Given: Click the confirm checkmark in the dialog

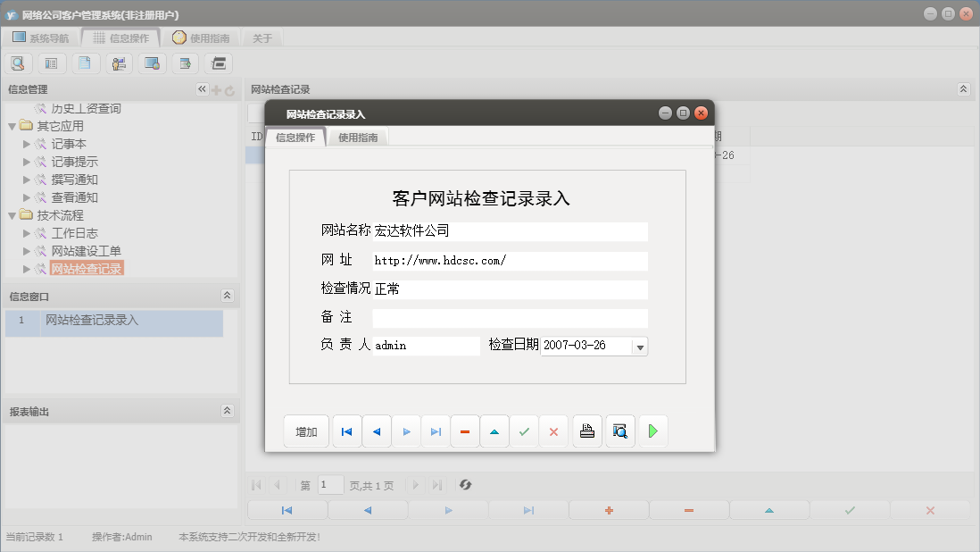Looking at the screenshot, I should coord(524,431).
